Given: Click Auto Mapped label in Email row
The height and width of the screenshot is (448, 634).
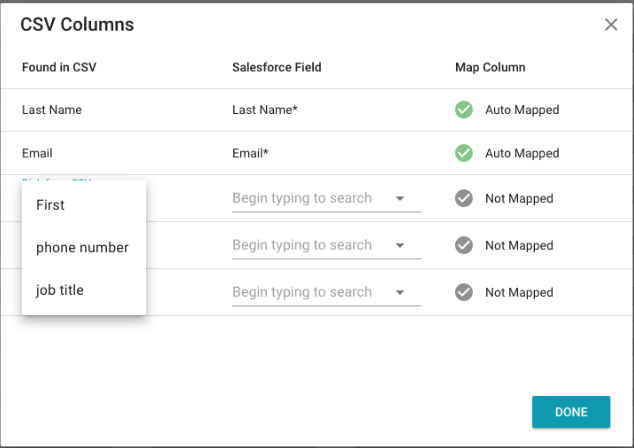Looking at the screenshot, I should point(522,153).
